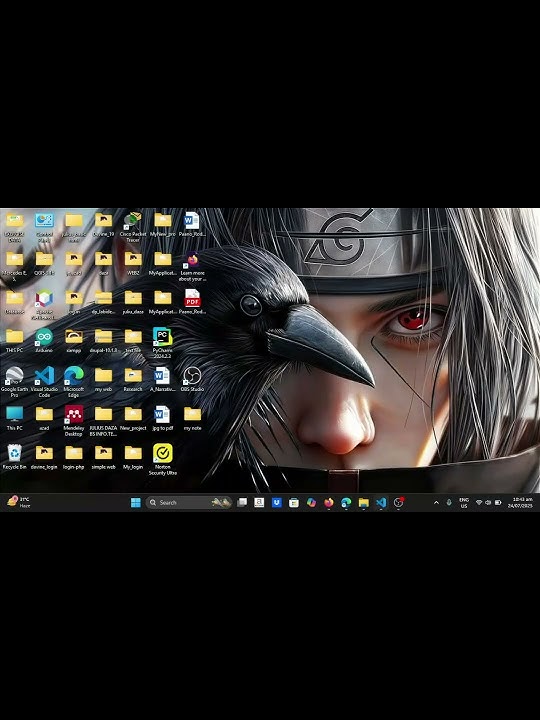Screen dimensions: 540x720
Task: Open the Cisco Packet Tracer desktop shortcut
Action: [133, 227]
